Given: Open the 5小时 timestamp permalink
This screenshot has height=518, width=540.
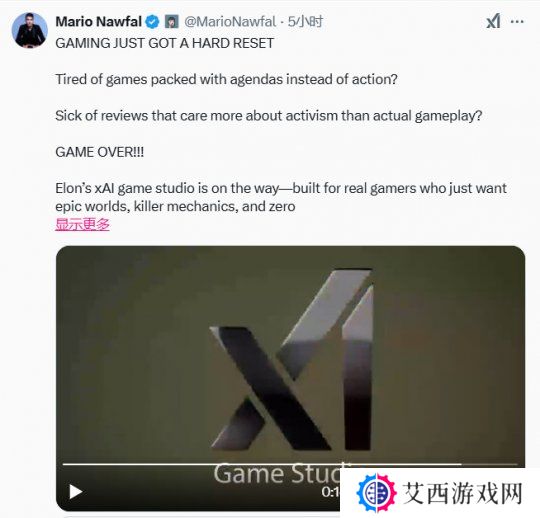Looking at the screenshot, I should (x=305, y=22).
